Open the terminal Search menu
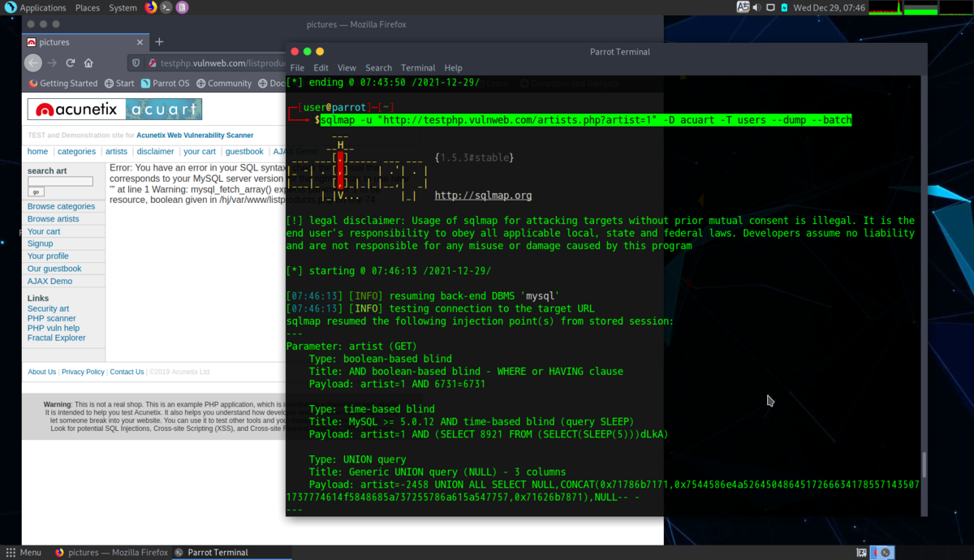 pos(378,68)
